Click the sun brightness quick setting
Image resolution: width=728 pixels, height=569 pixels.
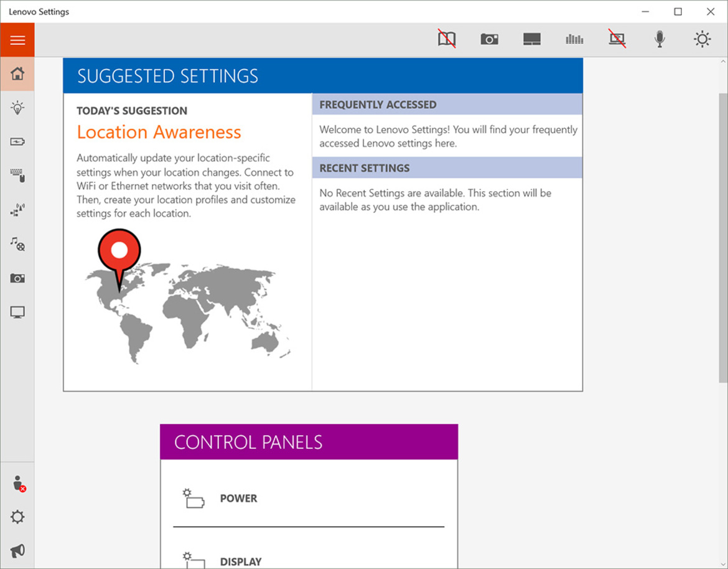702,39
